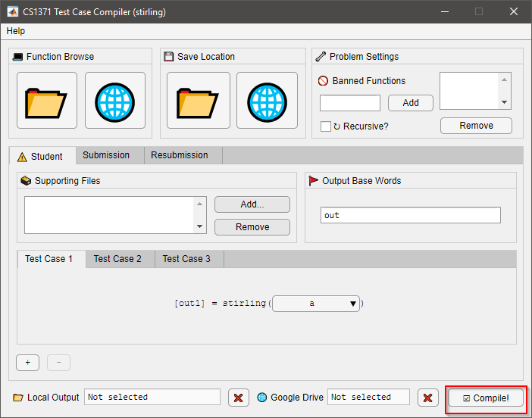Select the Student tab
This screenshot has width=532, height=418.
click(42, 156)
